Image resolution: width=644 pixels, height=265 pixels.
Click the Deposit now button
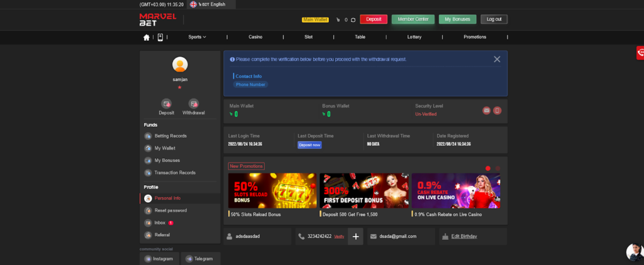click(309, 145)
